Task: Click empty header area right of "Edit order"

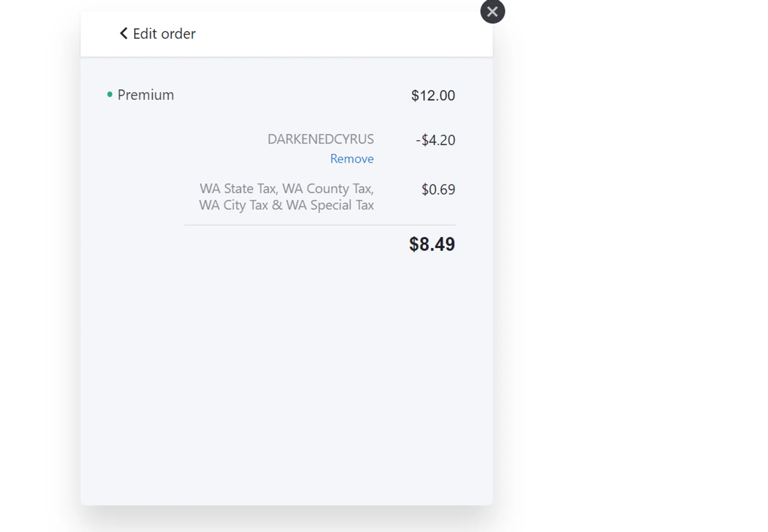Action: click(x=338, y=34)
